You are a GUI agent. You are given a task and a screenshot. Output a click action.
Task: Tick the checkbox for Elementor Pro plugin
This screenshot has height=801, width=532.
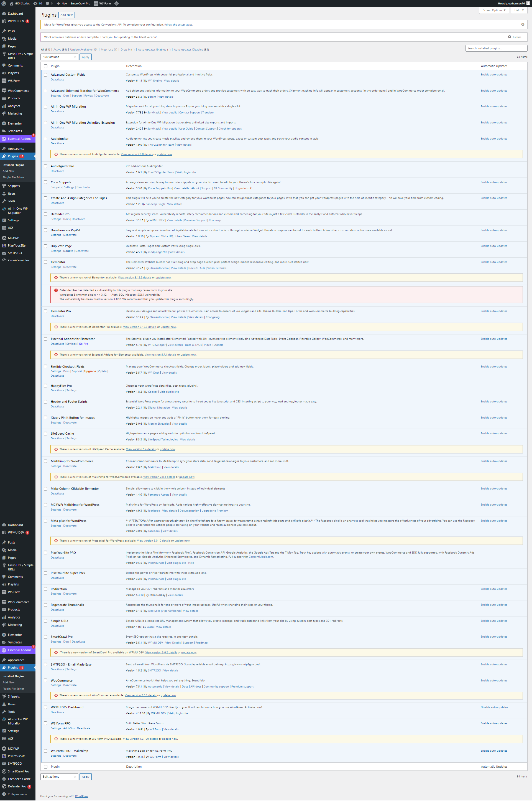point(45,311)
